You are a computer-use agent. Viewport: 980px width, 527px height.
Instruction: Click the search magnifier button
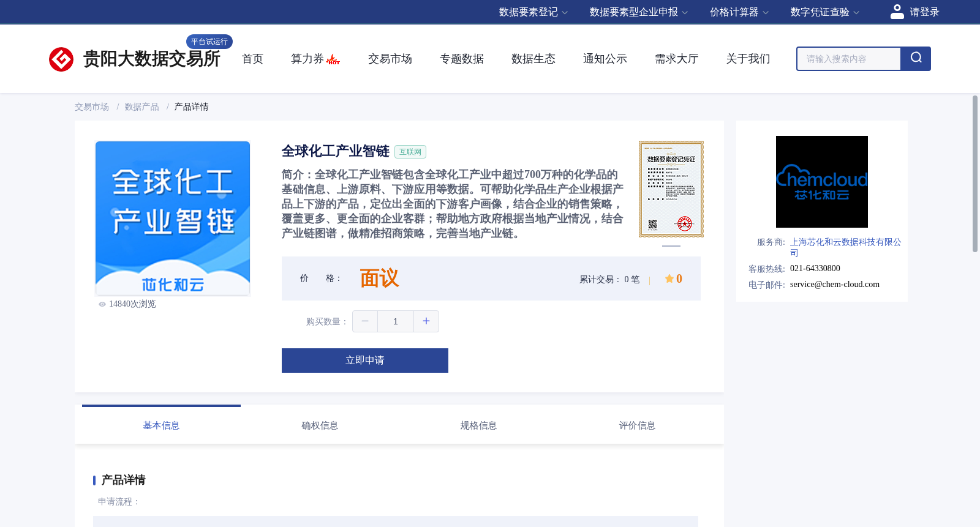916,59
